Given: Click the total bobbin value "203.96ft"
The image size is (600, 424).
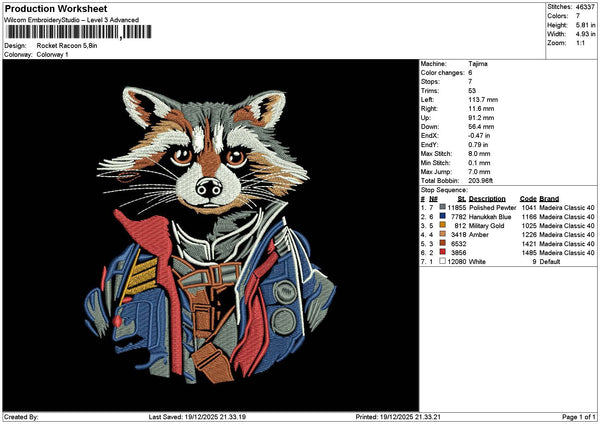Looking at the screenshot, I should (x=481, y=181).
